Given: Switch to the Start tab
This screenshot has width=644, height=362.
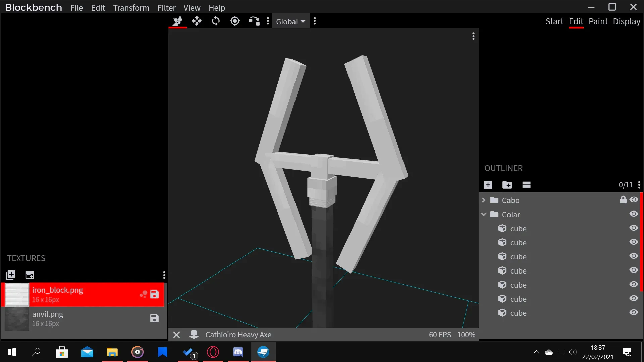Looking at the screenshot, I should pos(554,21).
